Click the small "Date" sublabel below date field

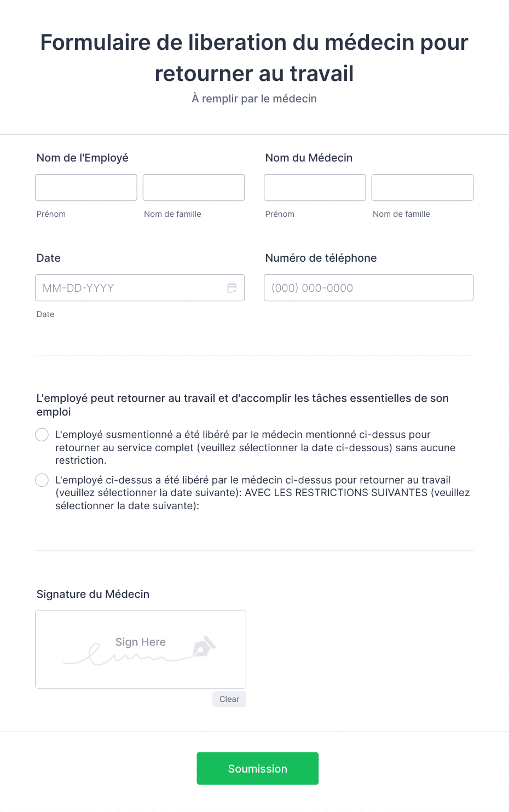(45, 314)
